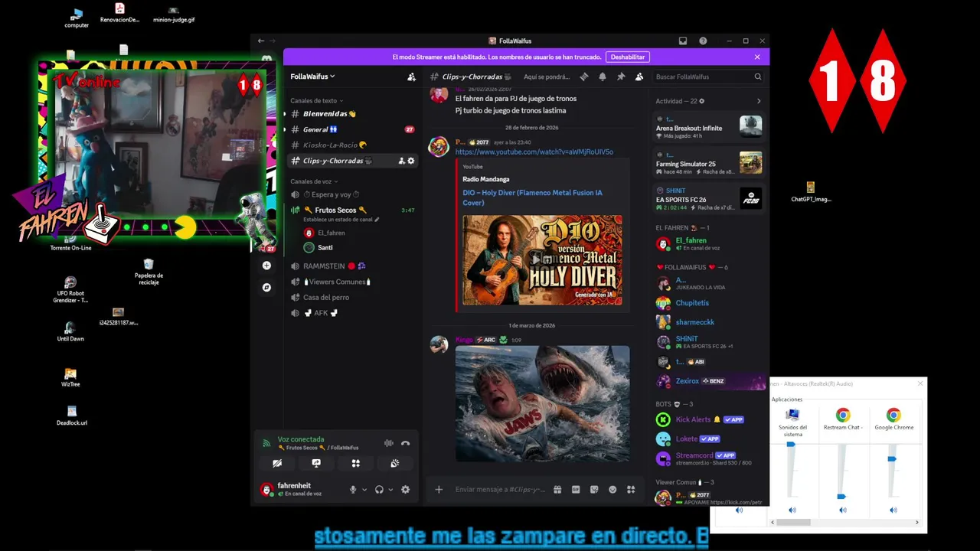Join Espera y voy voice channel
980x551 pixels.
[352, 194]
